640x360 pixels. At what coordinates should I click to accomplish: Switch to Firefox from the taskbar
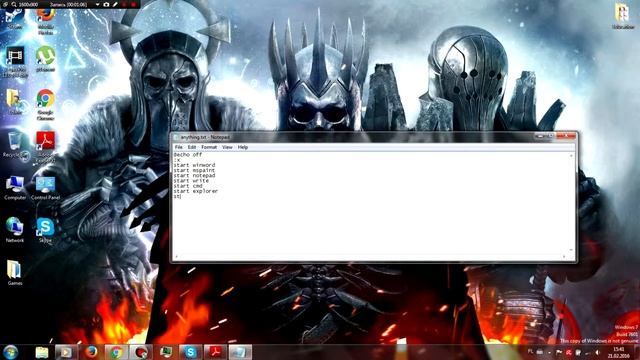pos(91,352)
